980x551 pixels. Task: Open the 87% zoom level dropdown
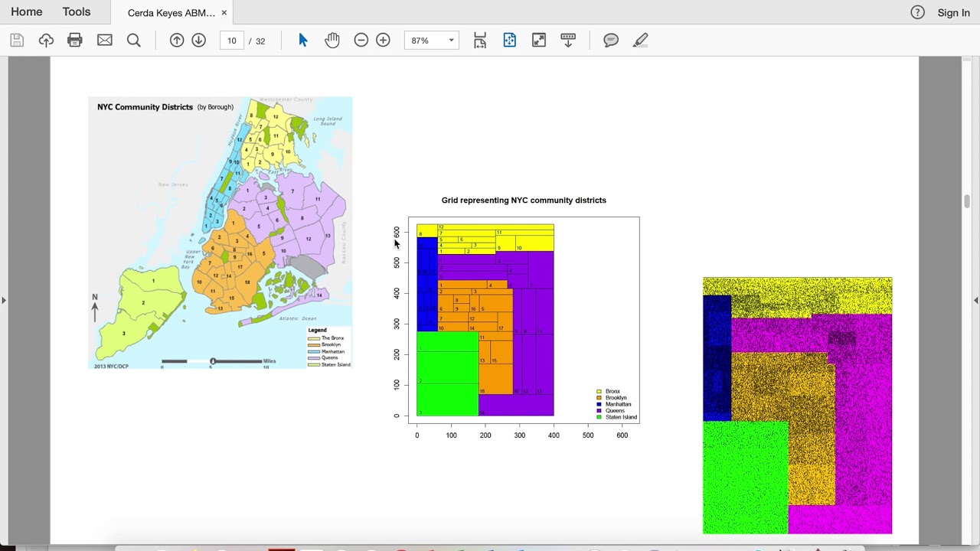pyautogui.click(x=432, y=41)
